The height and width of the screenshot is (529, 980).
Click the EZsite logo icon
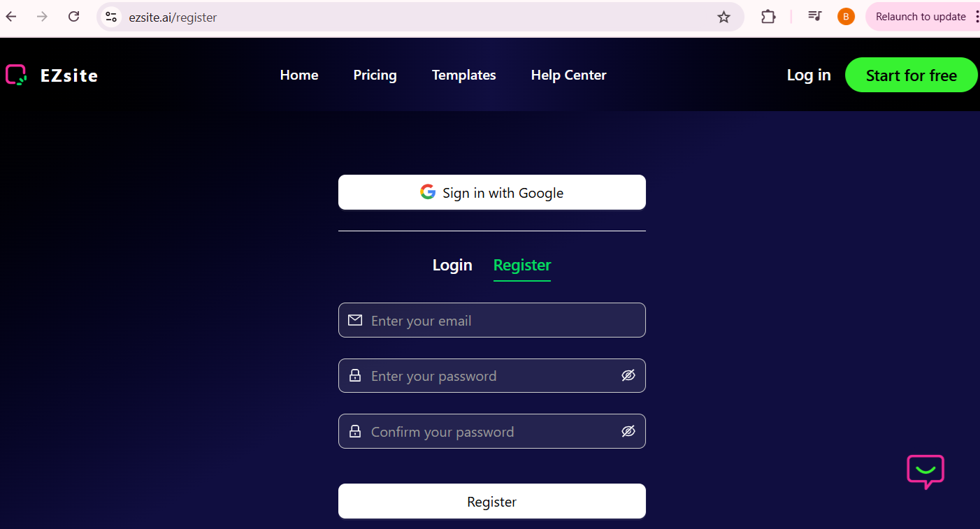[16, 75]
